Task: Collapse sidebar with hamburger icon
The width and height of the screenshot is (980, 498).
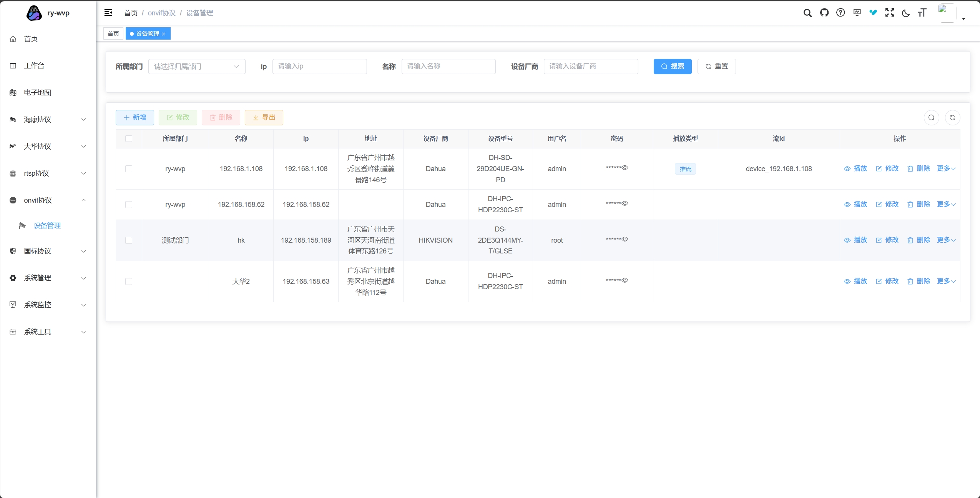Action: (x=108, y=13)
